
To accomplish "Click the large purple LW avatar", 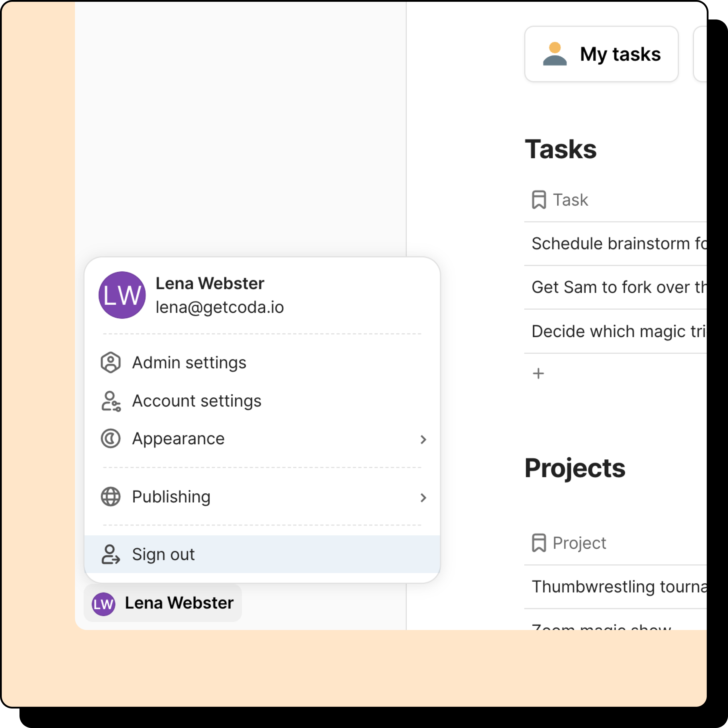I will (122, 295).
